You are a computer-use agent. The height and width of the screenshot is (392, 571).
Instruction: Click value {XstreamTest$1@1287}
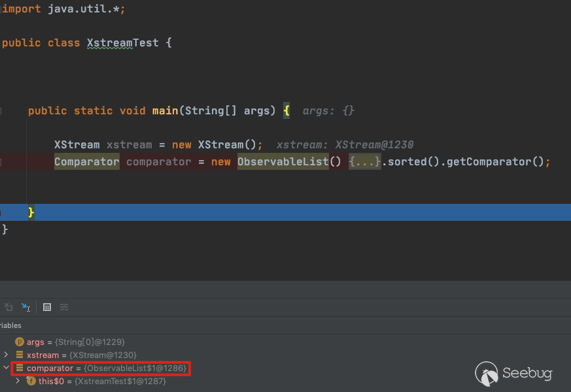[120, 381]
